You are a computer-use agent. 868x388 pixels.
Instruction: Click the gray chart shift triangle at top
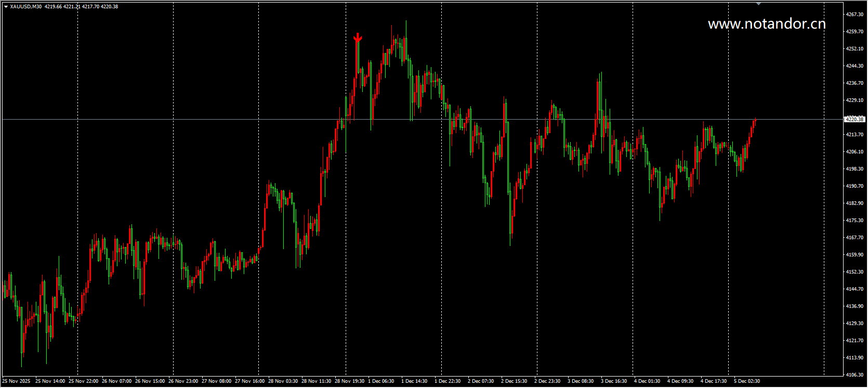pos(758,4)
